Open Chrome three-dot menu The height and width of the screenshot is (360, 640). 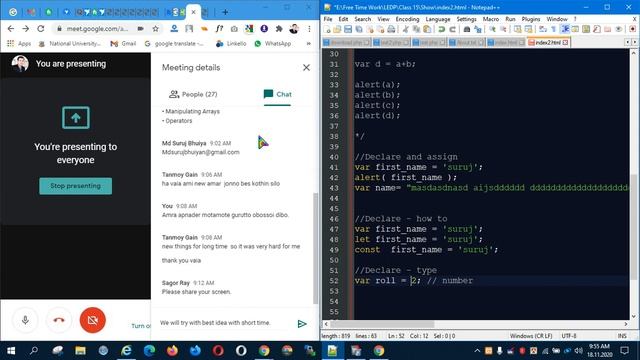309,29
